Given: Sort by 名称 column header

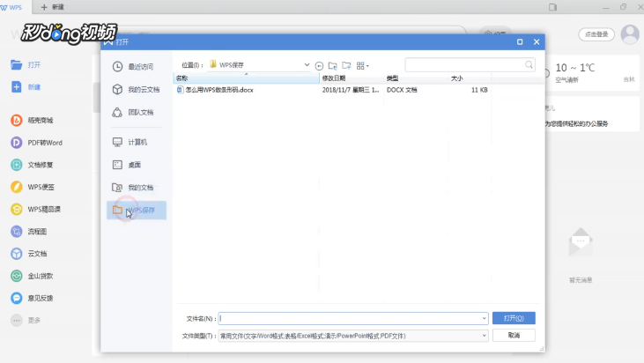Looking at the screenshot, I should coord(246,78).
